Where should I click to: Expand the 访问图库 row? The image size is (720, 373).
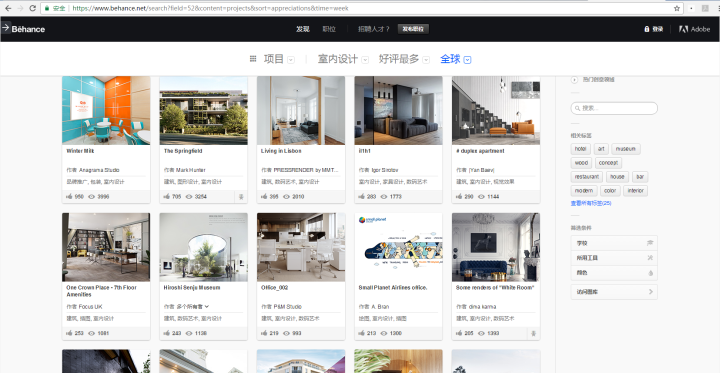click(x=614, y=292)
